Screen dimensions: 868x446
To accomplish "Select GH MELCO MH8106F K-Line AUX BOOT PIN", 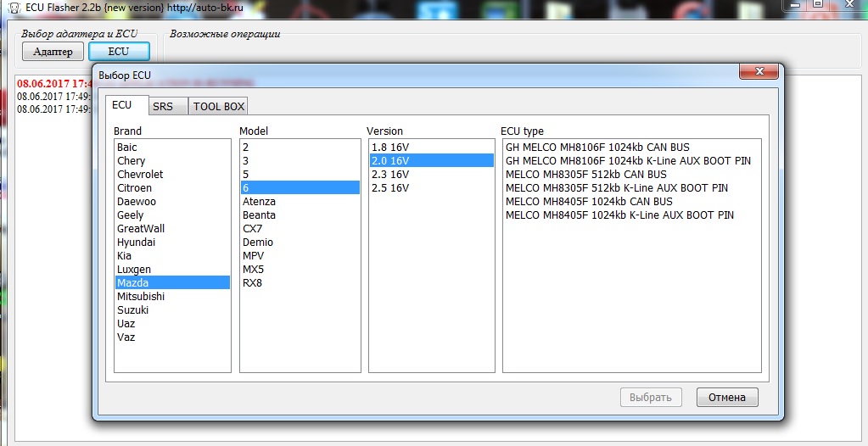I will click(631, 161).
